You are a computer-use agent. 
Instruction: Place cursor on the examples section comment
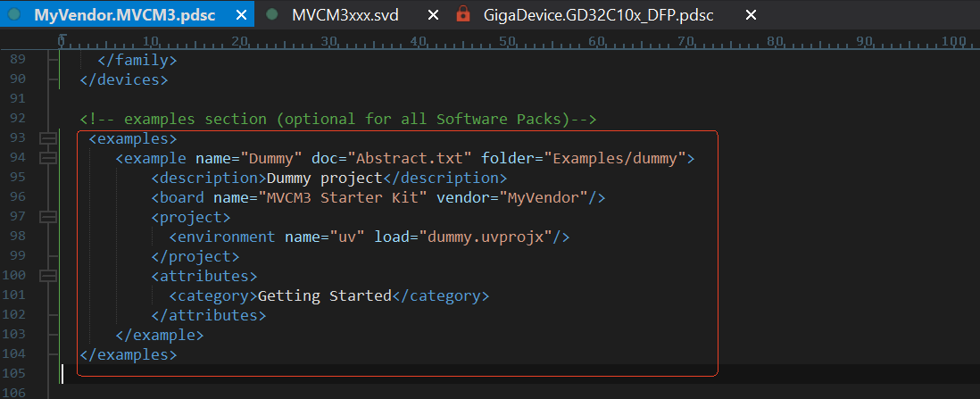pos(337,119)
